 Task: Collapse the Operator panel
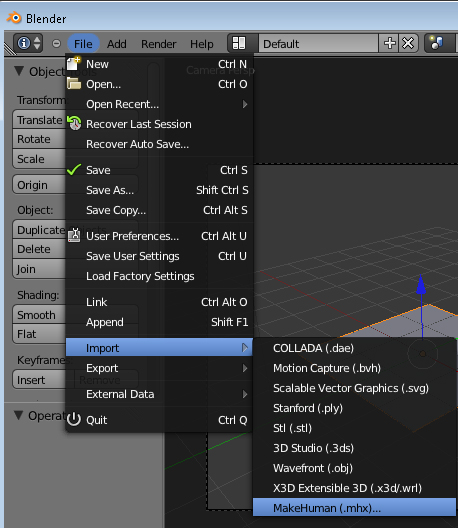(x=19, y=415)
